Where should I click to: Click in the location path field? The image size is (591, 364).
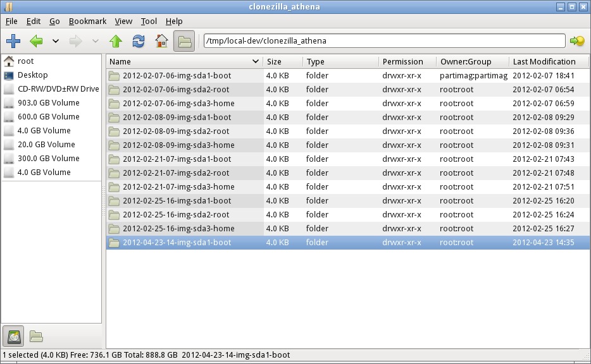tap(383, 41)
